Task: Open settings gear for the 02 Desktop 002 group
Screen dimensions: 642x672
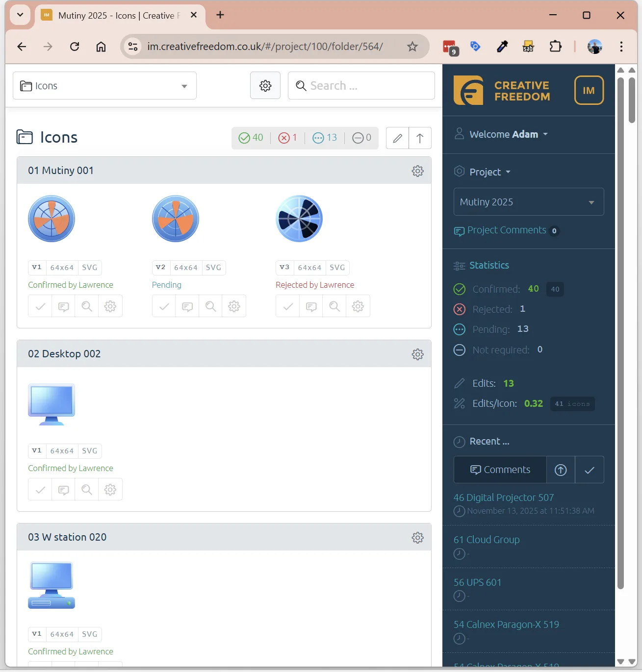Action: click(417, 354)
